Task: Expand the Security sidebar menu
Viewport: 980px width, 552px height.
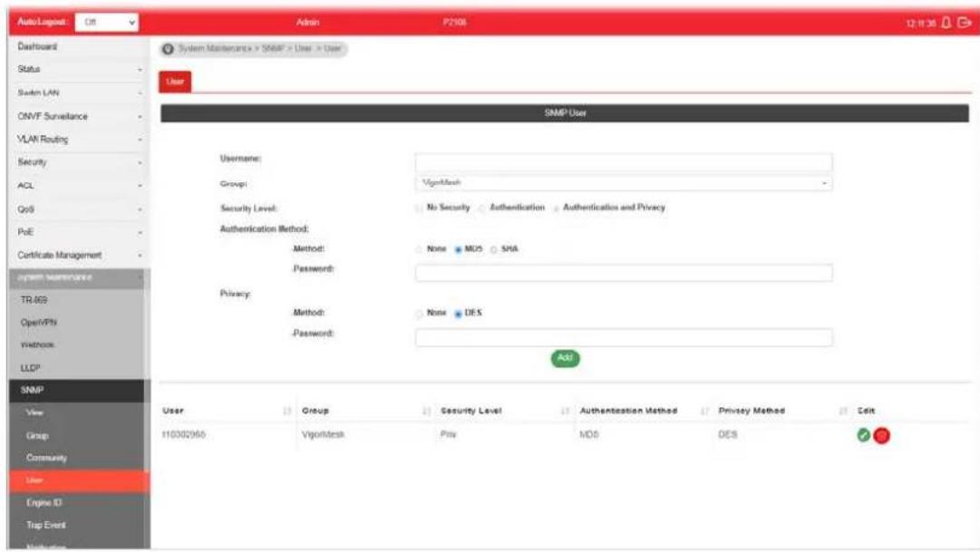Action: (78, 162)
